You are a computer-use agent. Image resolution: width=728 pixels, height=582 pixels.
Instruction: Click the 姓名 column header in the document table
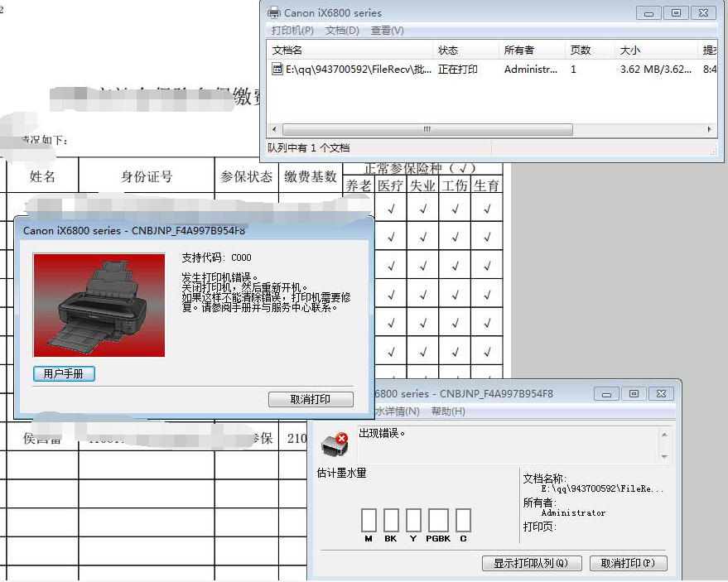click(x=42, y=176)
